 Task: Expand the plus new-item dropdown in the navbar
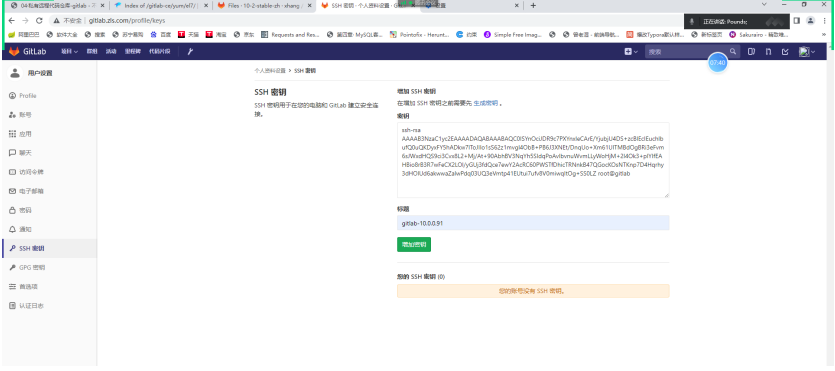tap(631, 52)
